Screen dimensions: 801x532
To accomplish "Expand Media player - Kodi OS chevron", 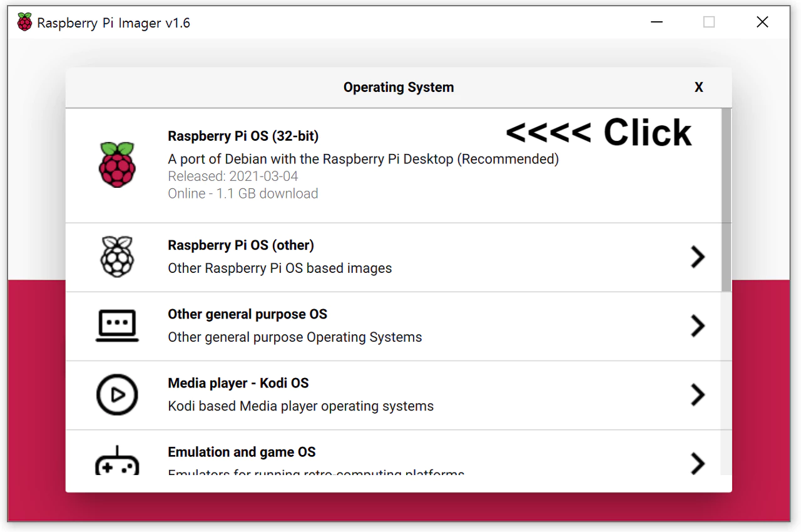I will [x=698, y=395].
